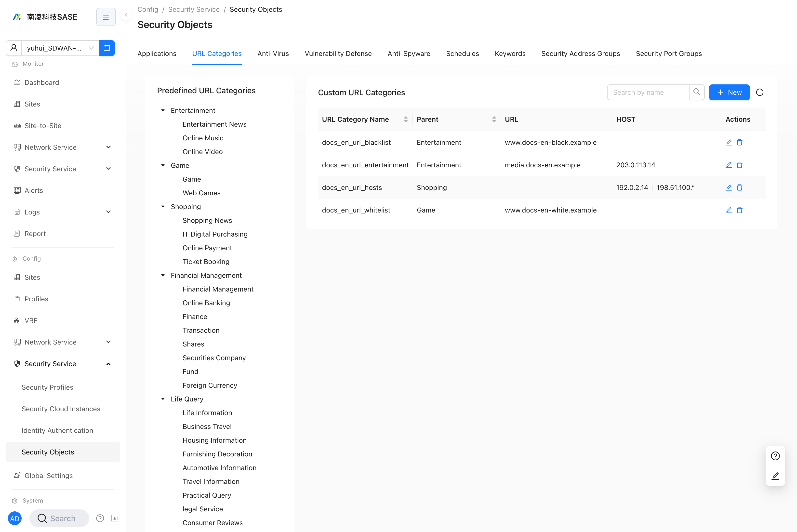
Task: Open the floating help question icon
Action: coord(775,456)
